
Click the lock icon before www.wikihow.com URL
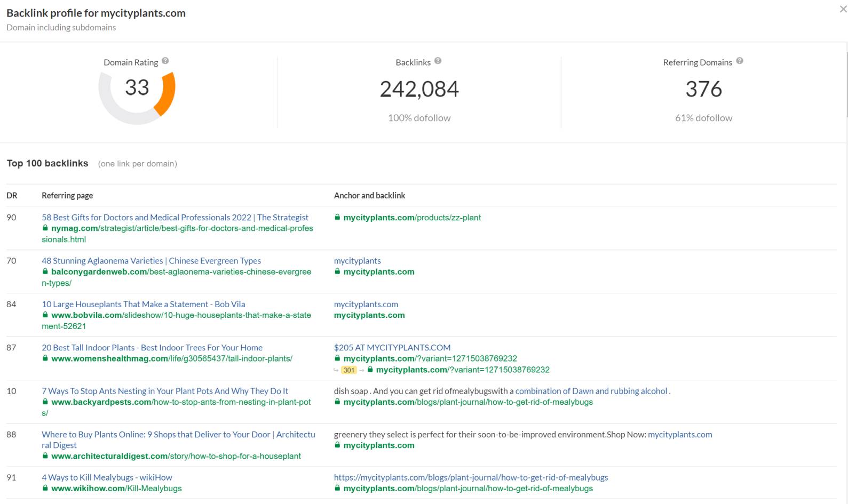click(x=45, y=488)
